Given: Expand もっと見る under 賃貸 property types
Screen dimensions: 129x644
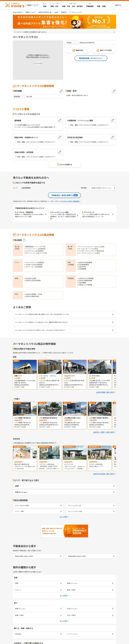Looking at the screenshot, I should (64, 595).
